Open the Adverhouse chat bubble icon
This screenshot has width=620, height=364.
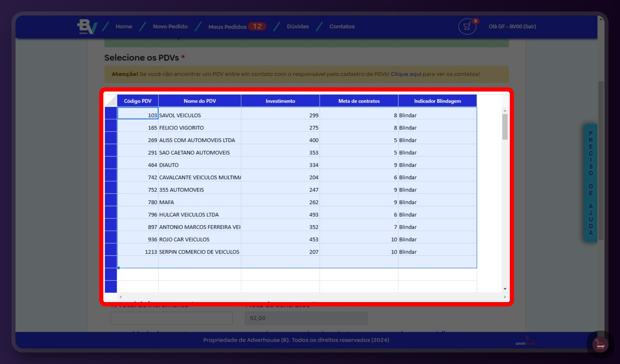coord(600,344)
